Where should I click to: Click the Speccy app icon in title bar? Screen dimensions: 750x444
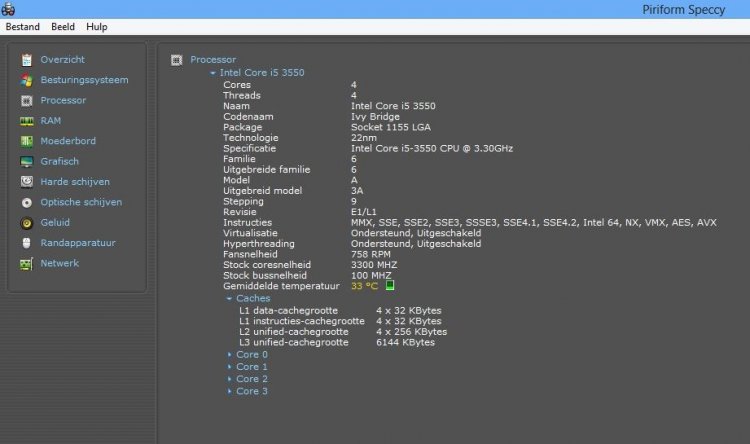click(x=8, y=9)
